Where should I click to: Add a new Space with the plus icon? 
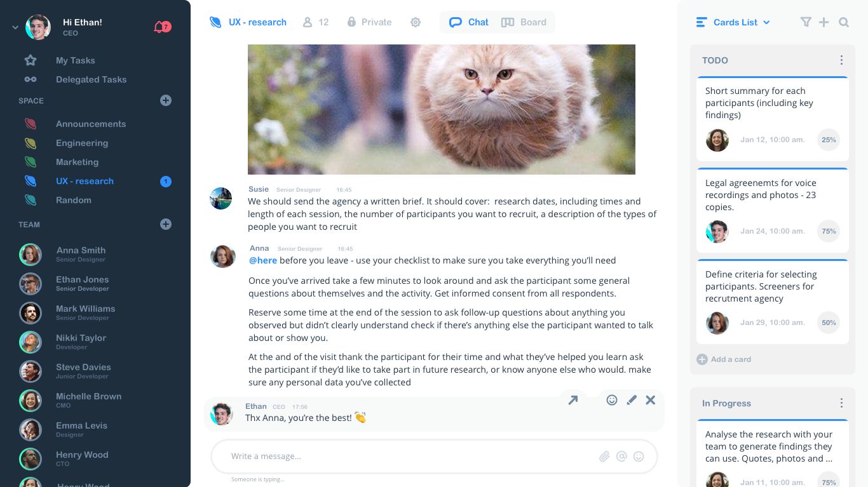point(165,100)
